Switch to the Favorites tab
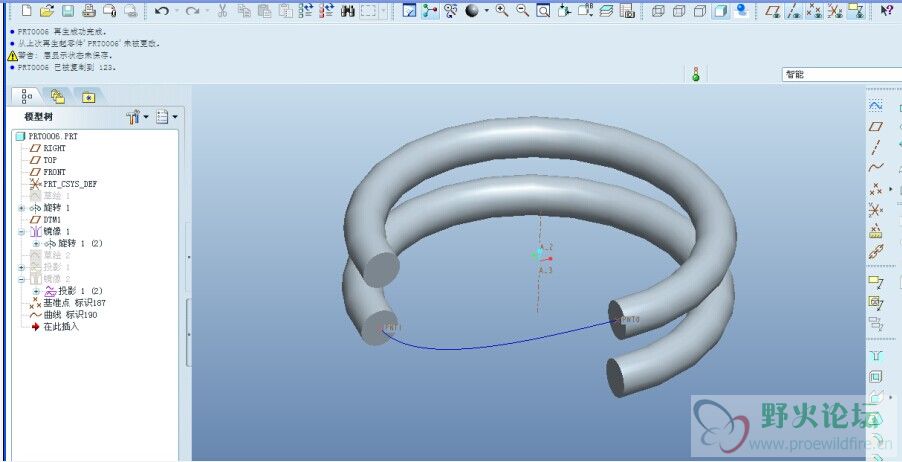Viewport: 902px width, 462px height. [x=88, y=97]
